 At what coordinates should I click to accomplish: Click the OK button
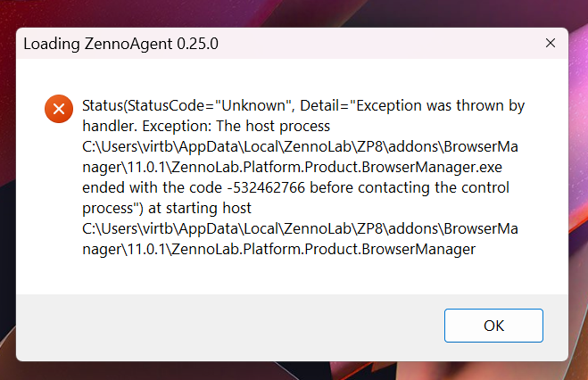pyautogui.click(x=493, y=326)
